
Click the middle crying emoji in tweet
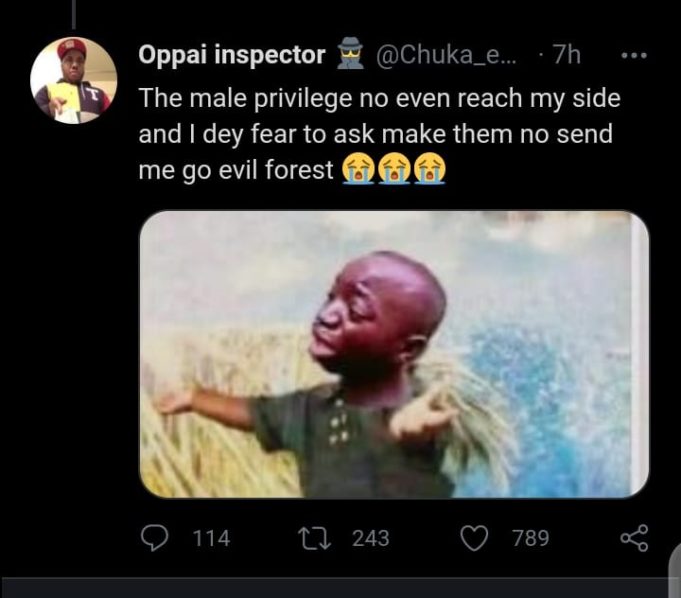coord(393,169)
